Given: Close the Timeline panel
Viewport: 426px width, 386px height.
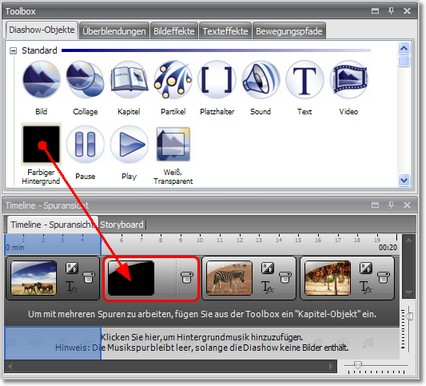Looking at the screenshot, I should 407,205.
